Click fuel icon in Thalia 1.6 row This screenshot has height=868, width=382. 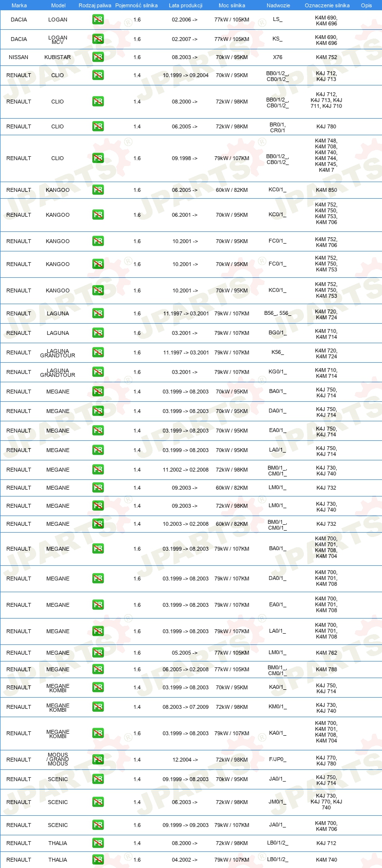[98, 860]
